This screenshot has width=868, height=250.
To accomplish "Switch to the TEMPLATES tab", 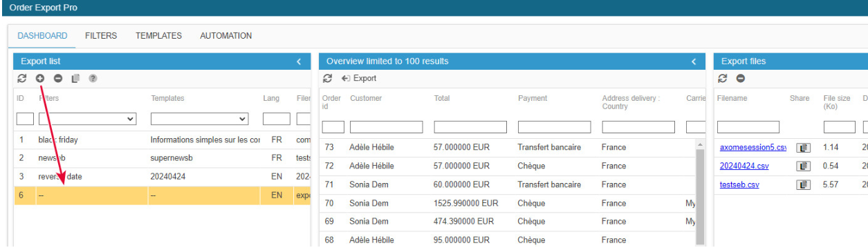I will (158, 36).
